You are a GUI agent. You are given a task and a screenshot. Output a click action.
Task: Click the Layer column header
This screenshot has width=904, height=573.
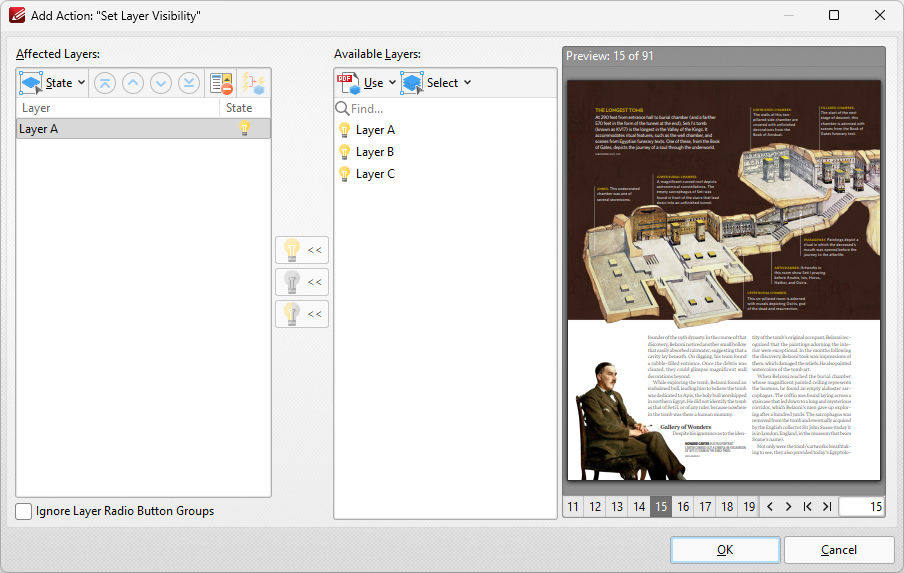click(118, 108)
